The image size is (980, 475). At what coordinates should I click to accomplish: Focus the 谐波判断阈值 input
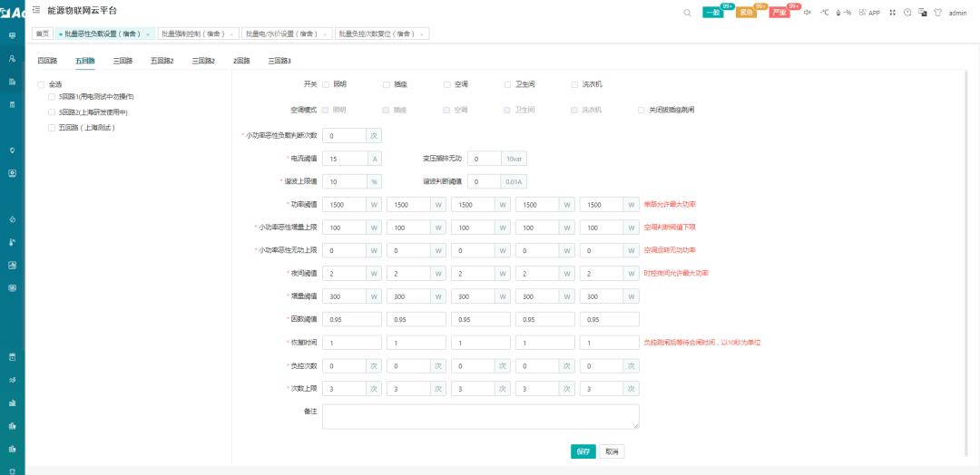(x=485, y=181)
